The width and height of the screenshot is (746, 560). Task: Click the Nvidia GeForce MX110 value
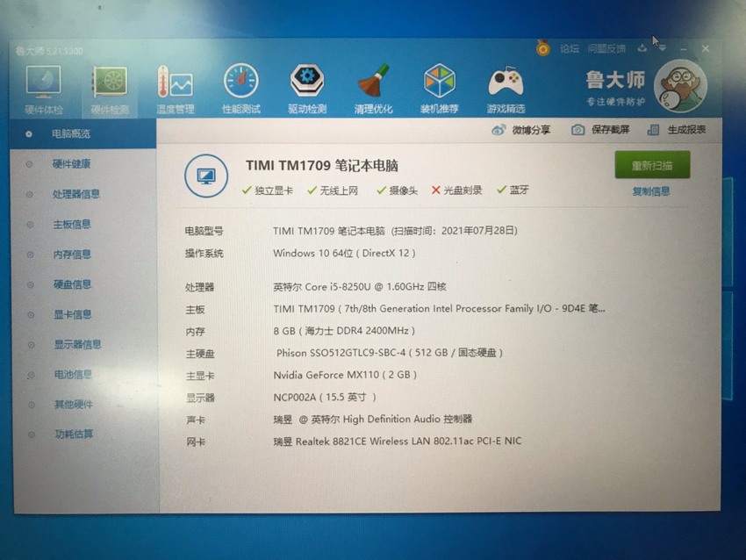345,375
